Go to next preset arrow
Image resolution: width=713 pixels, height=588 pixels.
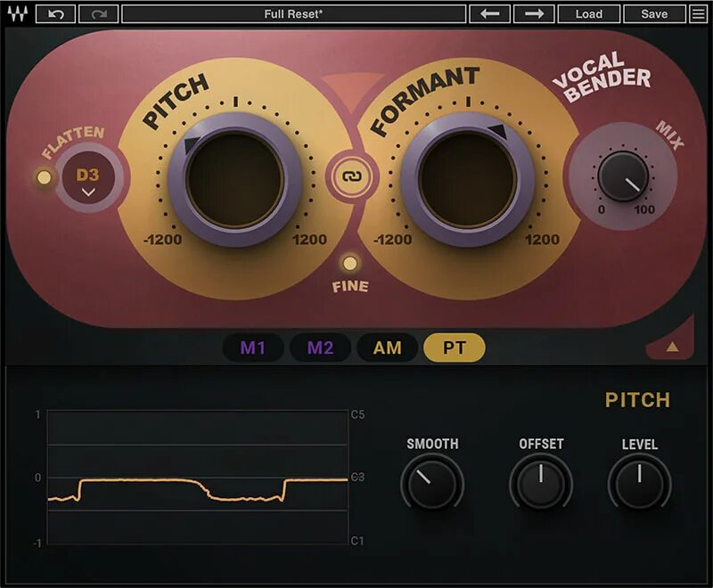click(534, 14)
